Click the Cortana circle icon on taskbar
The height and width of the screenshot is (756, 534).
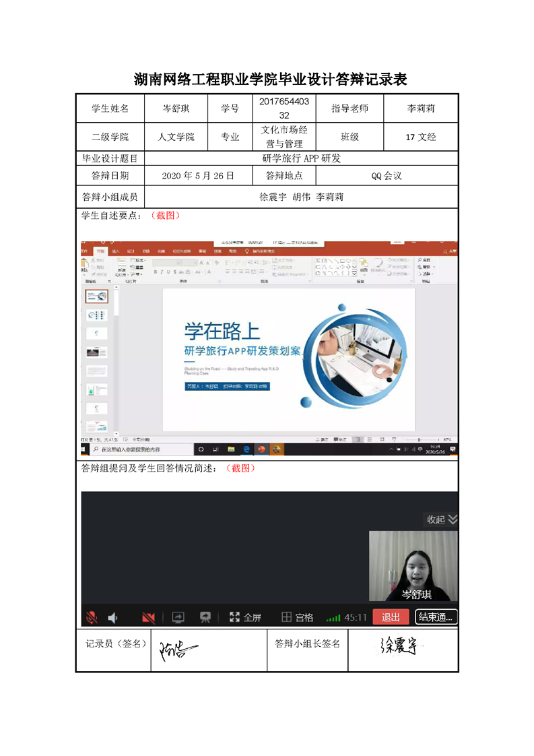click(201, 449)
